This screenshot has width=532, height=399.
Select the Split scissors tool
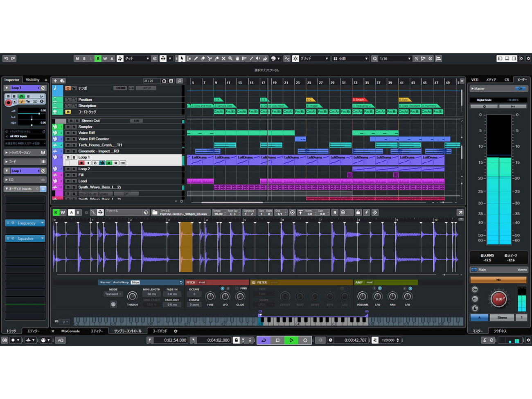(x=210, y=59)
